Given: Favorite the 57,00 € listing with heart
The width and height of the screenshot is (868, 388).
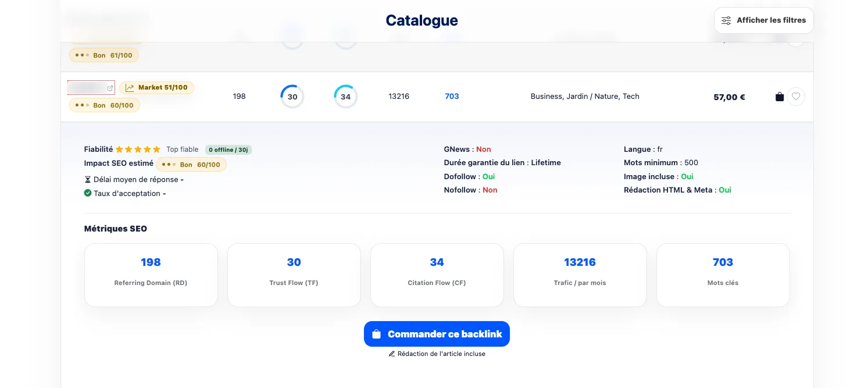Looking at the screenshot, I should click(x=796, y=97).
